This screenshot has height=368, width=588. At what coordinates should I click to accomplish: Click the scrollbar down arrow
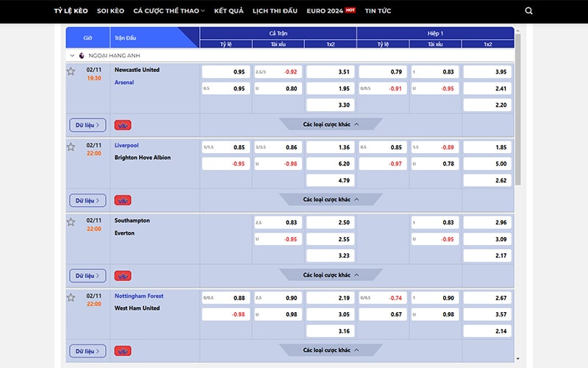(518, 358)
